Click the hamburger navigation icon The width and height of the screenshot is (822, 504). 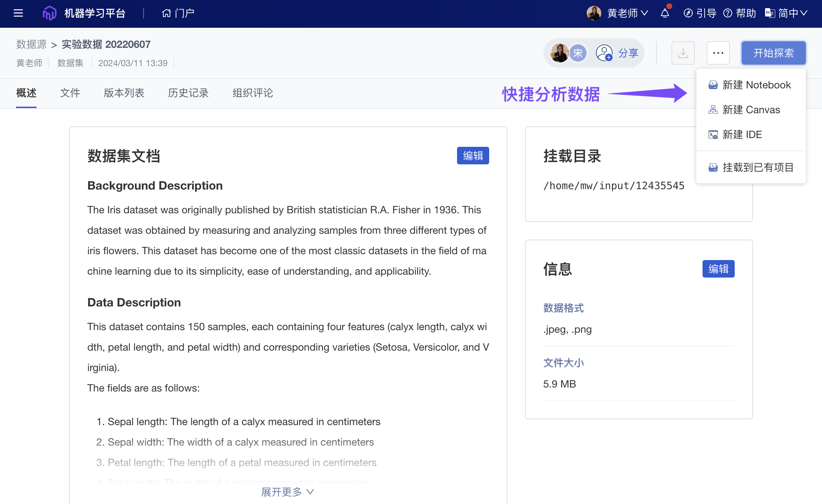coord(18,13)
